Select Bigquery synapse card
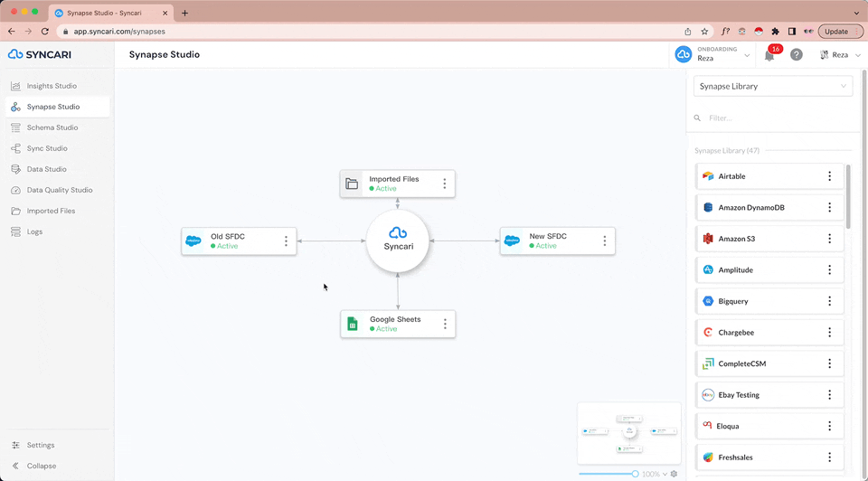 pyautogui.click(x=769, y=301)
